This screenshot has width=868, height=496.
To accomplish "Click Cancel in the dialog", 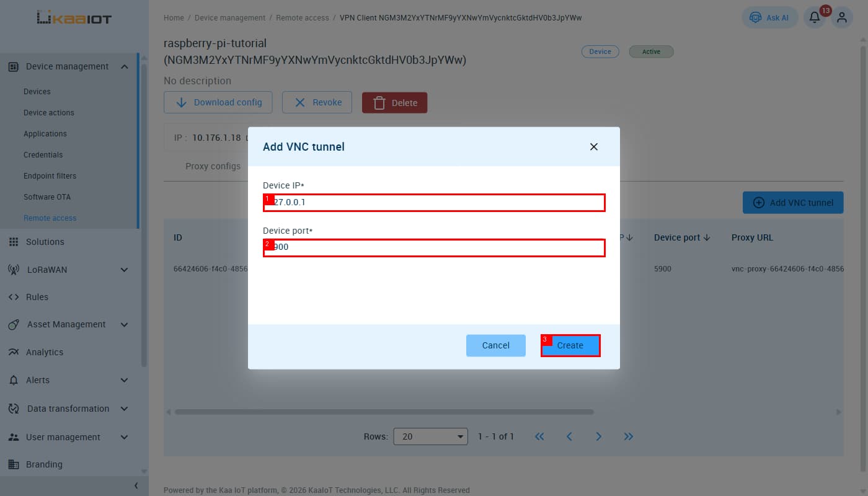I will click(x=496, y=345).
